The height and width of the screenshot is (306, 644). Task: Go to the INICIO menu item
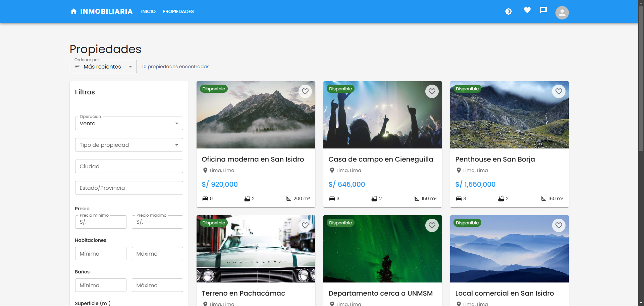click(x=148, y=11)
